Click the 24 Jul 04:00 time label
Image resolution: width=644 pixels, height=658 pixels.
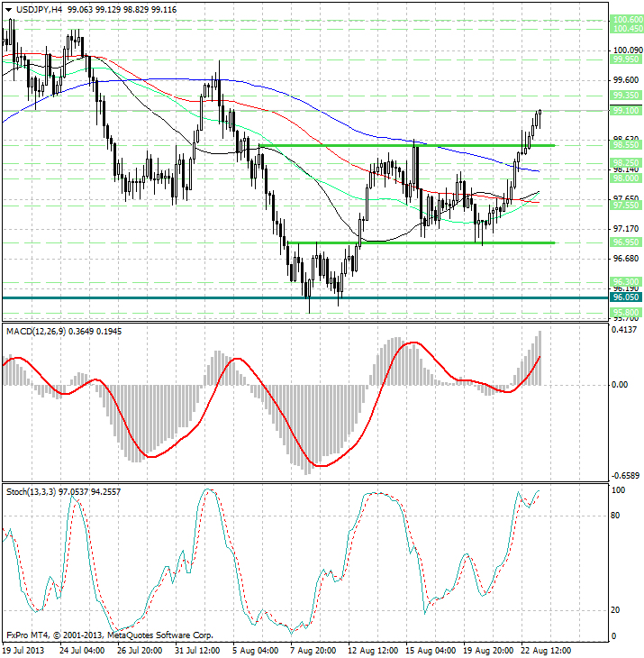pyautogui.click(x=82, y=651)
